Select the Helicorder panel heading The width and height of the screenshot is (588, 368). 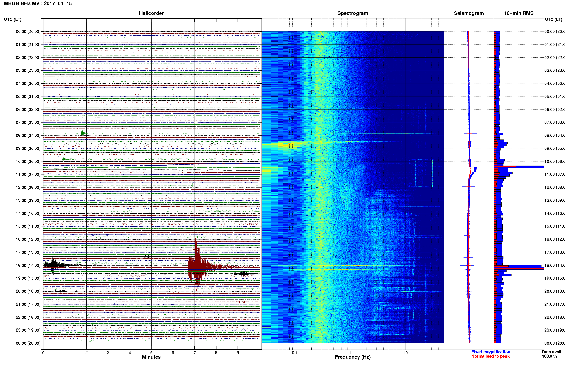tap(151, 13)
